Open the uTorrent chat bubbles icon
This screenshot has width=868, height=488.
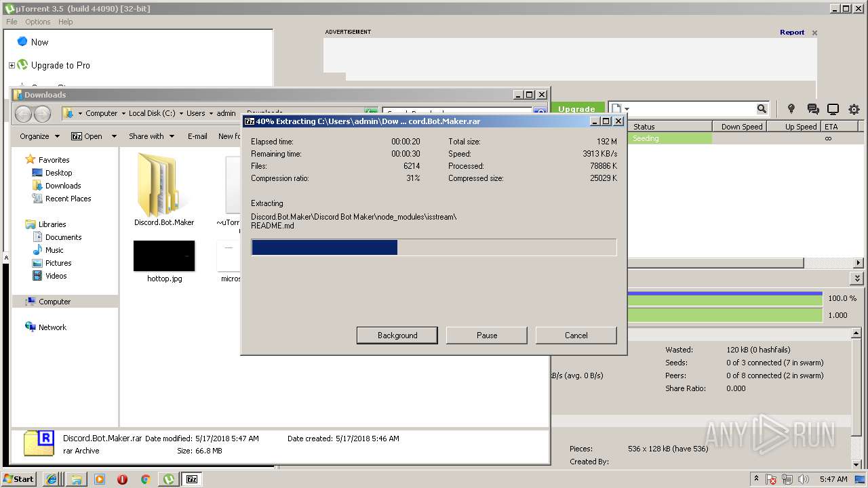coord(812,109)
